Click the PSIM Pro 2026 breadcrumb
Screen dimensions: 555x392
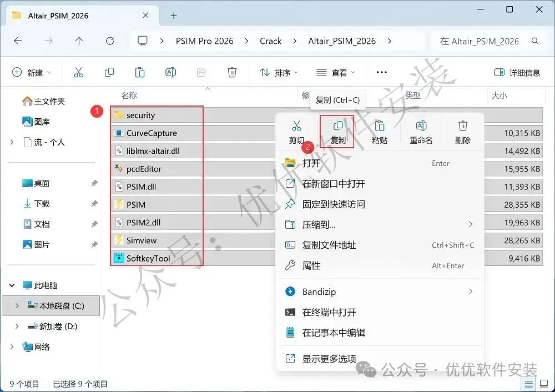(205, 41)
